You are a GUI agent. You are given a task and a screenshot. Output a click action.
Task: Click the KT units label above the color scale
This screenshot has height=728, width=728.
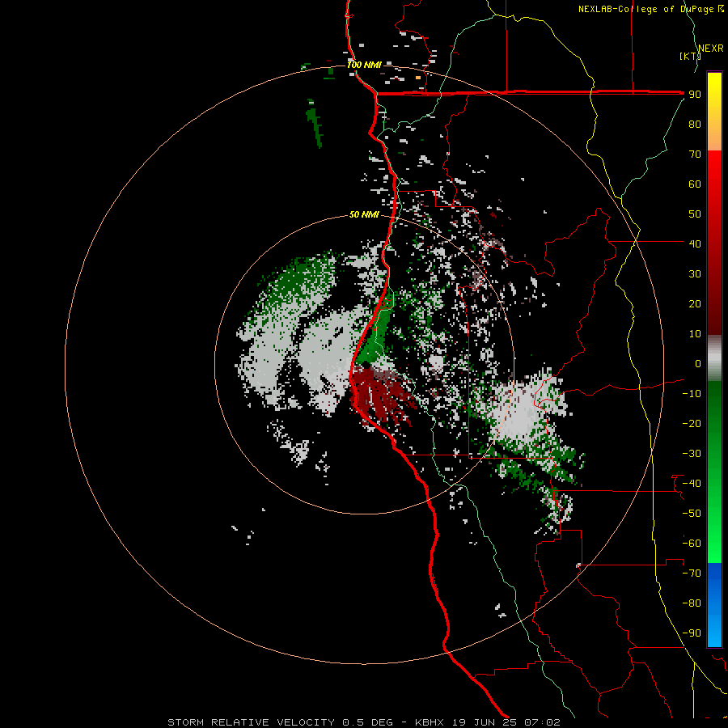(x=690, y=56)
